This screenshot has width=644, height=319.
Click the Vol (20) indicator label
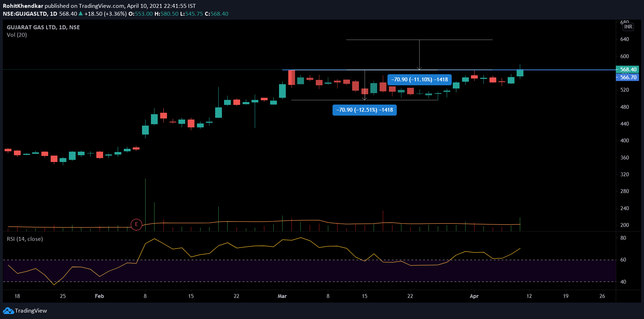pyautogui.click(x=17, y=35)
